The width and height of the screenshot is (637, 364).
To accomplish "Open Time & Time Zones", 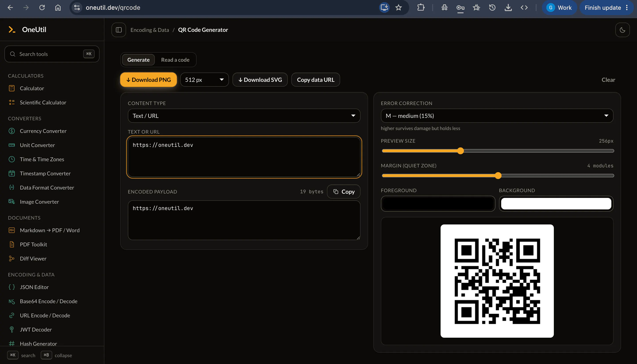I will click(52, 159).
